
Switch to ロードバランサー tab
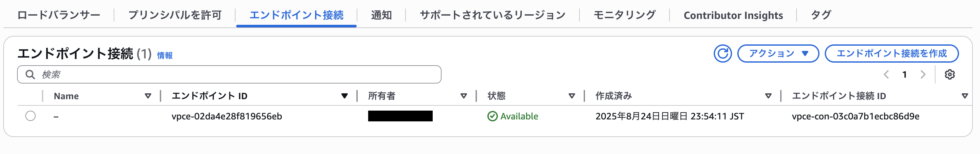pyautogui.click(x=59, y=15)
